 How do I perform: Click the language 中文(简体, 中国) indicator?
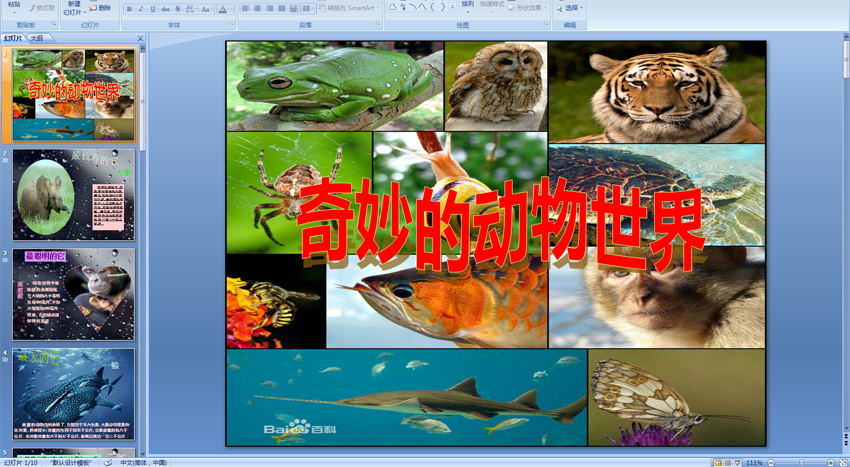click(x=144, y=462)
